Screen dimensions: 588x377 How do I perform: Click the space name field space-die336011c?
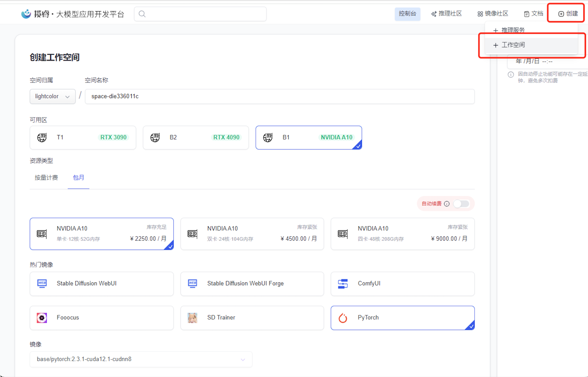[x=280, y=96]
